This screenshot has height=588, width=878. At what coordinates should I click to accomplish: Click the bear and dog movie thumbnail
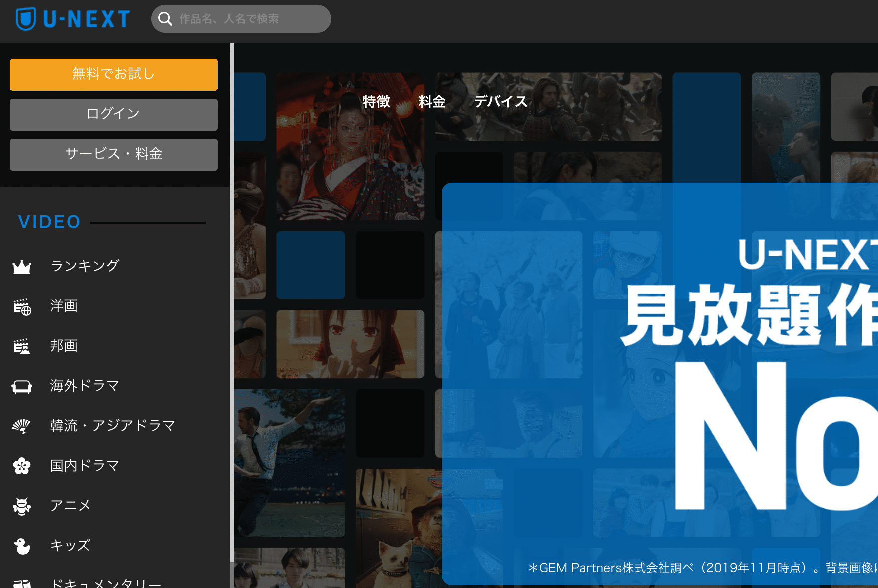pyautogui.click(x=399, y=528)
